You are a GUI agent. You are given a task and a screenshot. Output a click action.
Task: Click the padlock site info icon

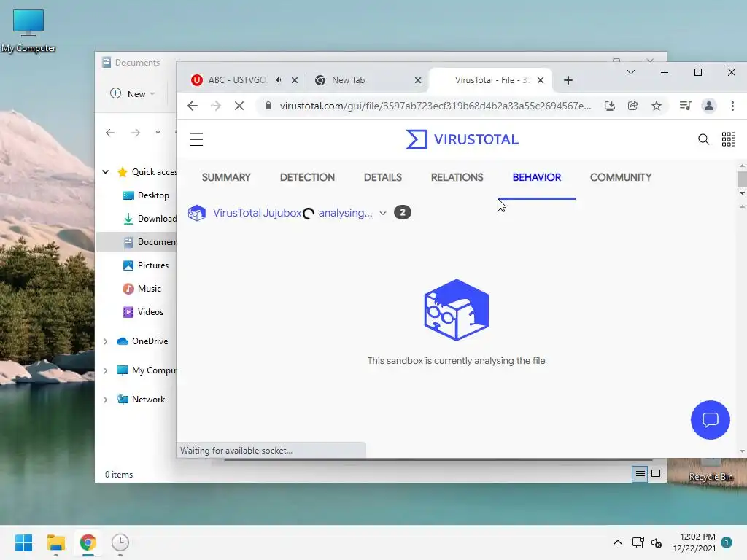[x=268, y=106]
